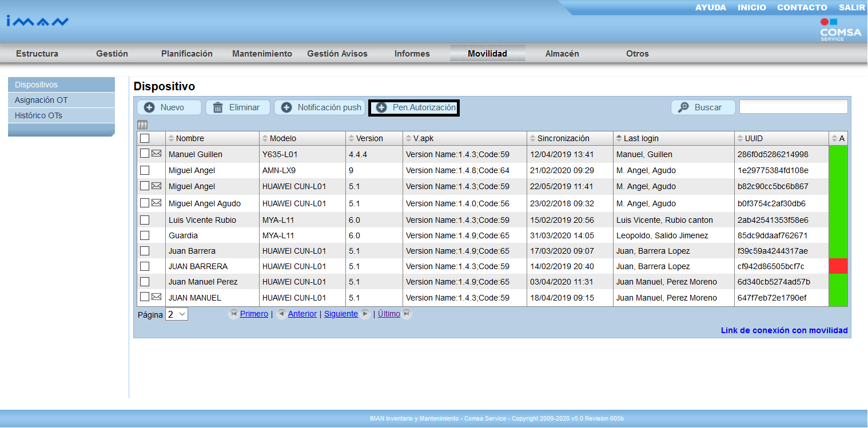Toggle the select-all checkbox in table header

tap(145, 138)
